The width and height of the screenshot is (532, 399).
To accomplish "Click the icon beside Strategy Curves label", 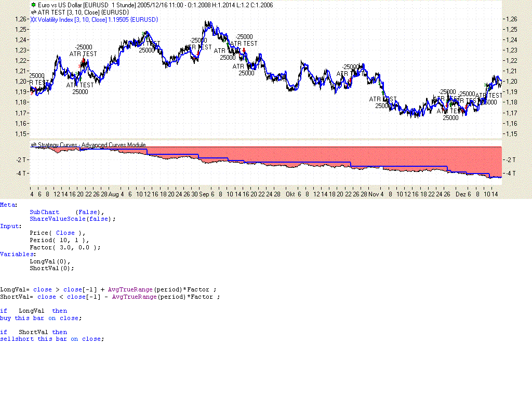I will click(33, 145).
